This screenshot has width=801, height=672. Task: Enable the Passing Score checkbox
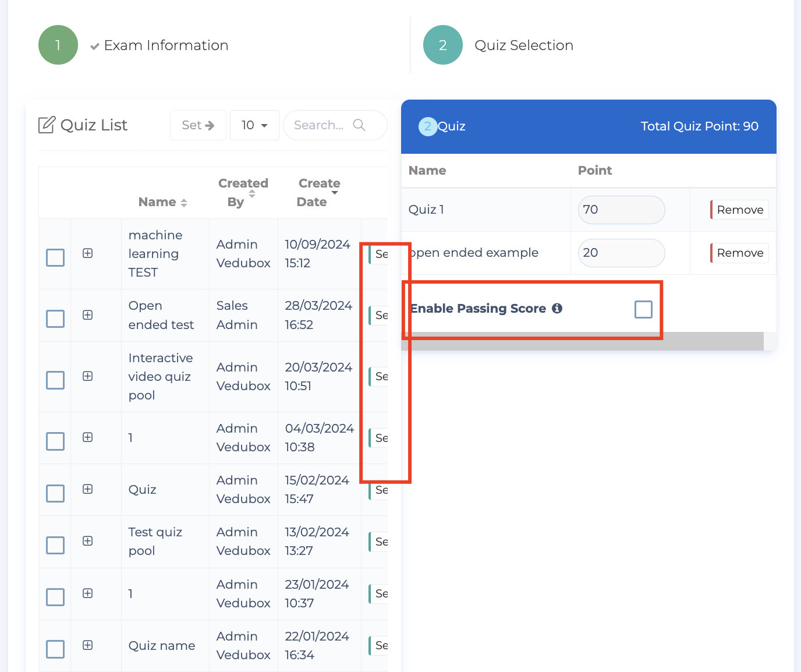tap(643, 309)
